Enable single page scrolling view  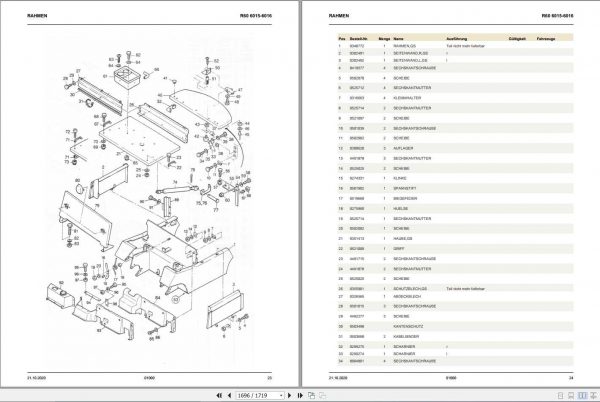tap(571, 395)
